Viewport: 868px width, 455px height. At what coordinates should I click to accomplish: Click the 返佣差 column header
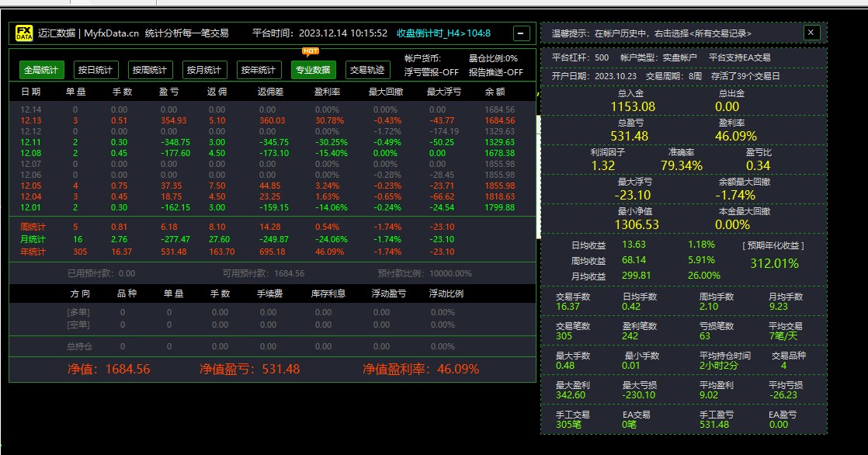click(270, 92)
